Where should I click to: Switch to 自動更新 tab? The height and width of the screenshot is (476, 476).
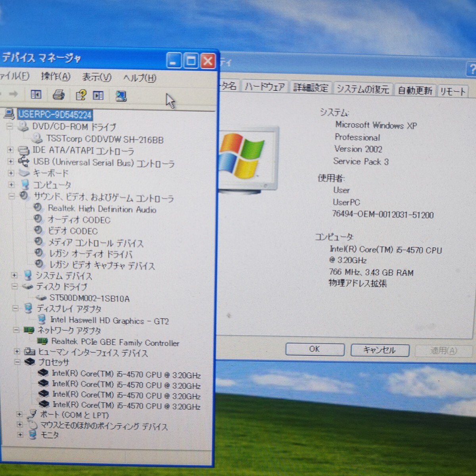coord(415,90)
